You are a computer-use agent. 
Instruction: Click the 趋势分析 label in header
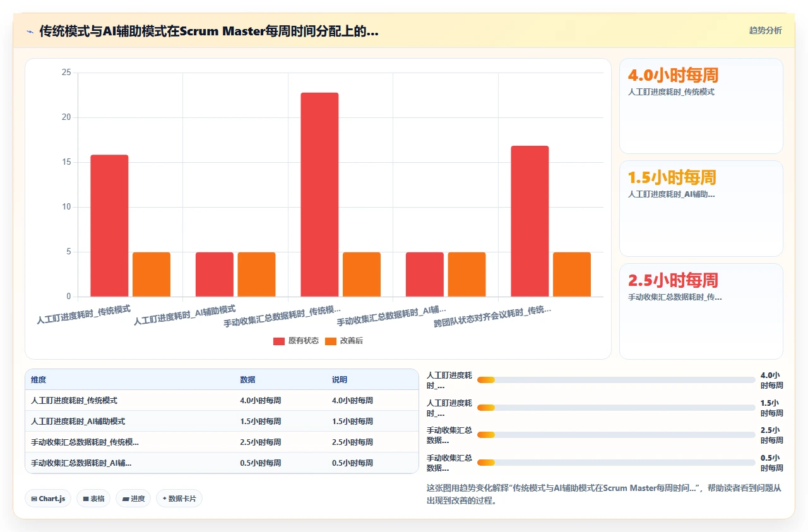(765, 30)
